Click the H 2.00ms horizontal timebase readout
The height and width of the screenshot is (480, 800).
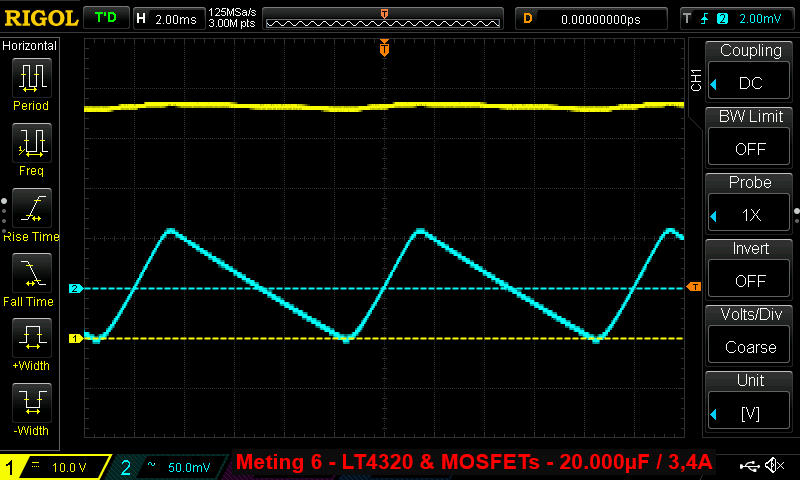click(x=169, y=19)
